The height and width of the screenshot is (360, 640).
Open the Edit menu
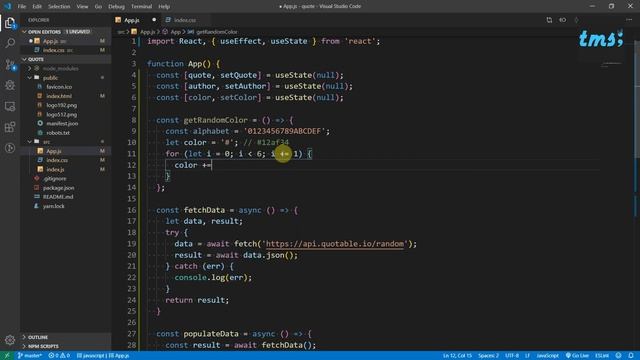click(x=37, y=6)
